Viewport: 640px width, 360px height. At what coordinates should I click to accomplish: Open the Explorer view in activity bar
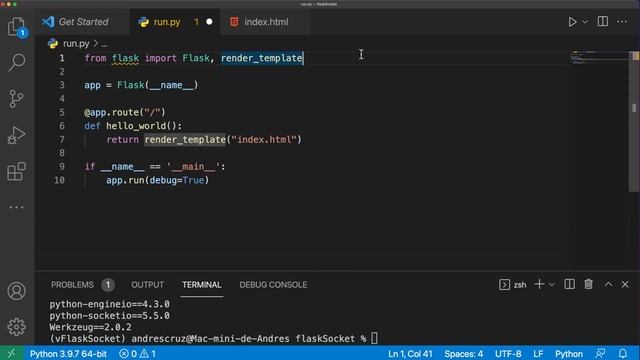tap(16, 27)
